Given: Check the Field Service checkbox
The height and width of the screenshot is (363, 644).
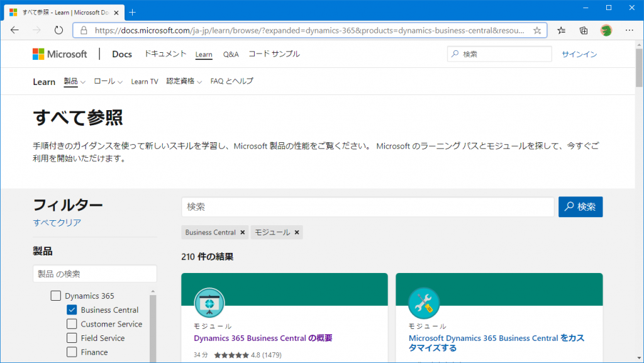Looking at the screenshot, I should click(72, 338).
